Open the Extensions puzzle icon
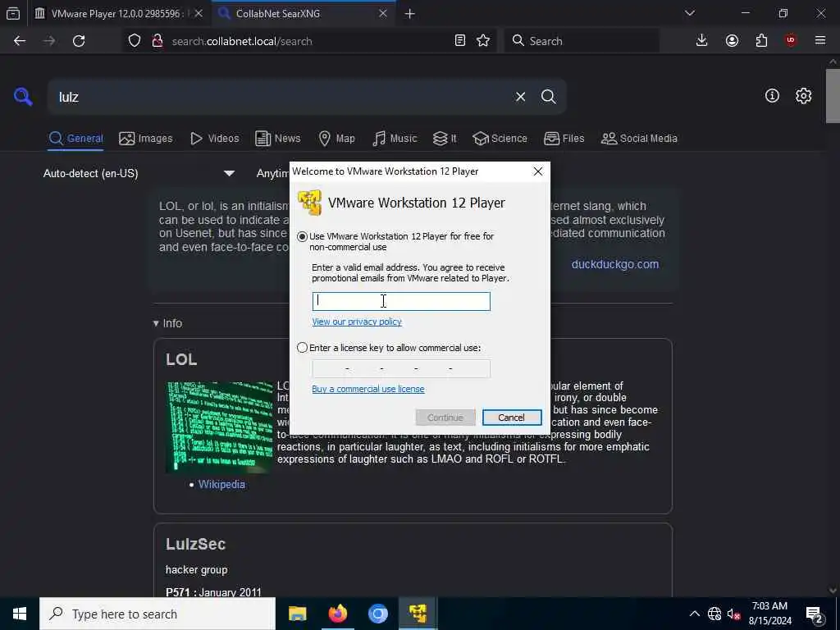This screenshot has height=630, width=840. coord(761,41)
